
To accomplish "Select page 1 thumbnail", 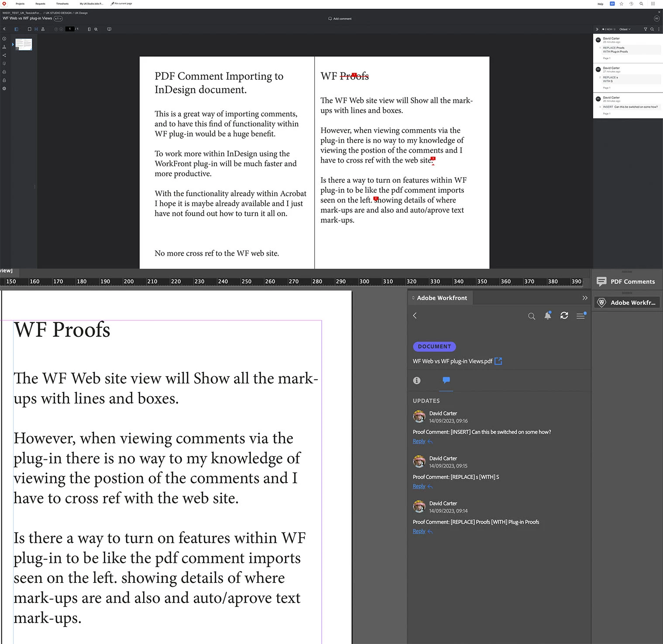I will (x=24, y=44).
